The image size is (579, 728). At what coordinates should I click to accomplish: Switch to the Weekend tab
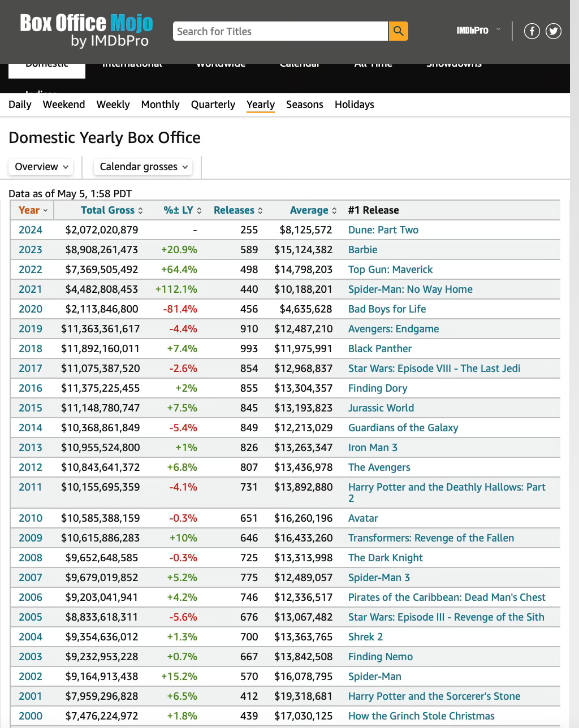(64, 105)
